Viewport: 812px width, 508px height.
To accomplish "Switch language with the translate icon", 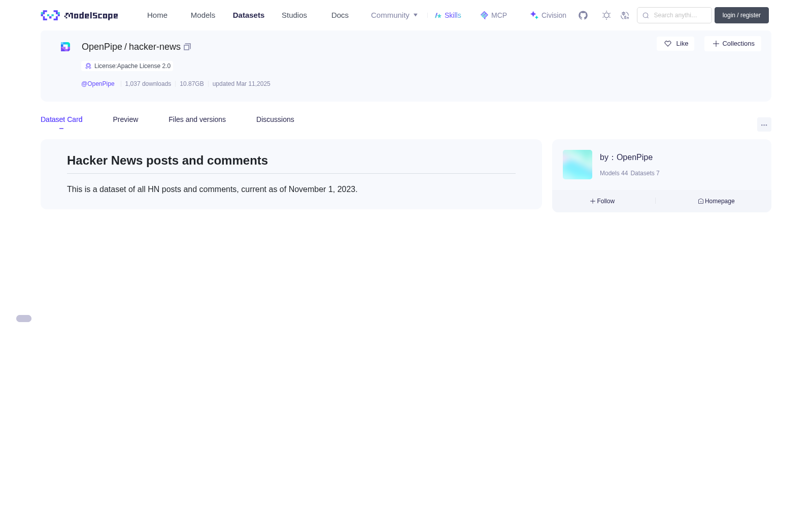I will [x=625, y=15].
